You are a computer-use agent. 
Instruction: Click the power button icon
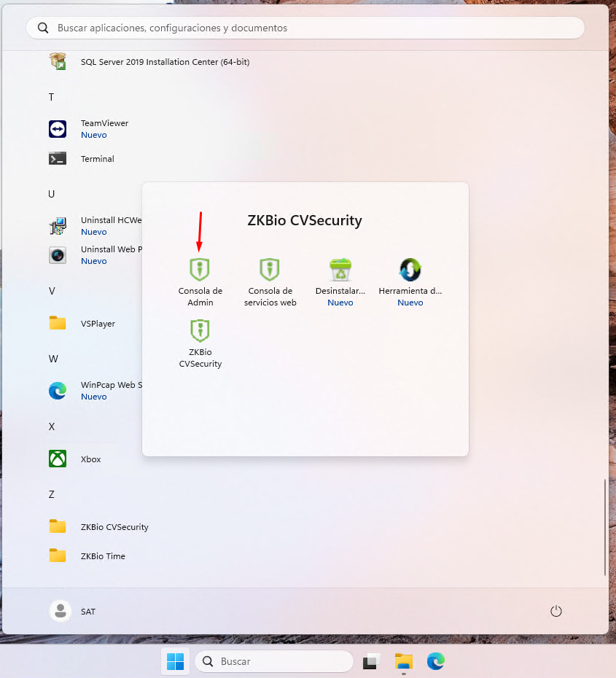[x=556, y=611]
